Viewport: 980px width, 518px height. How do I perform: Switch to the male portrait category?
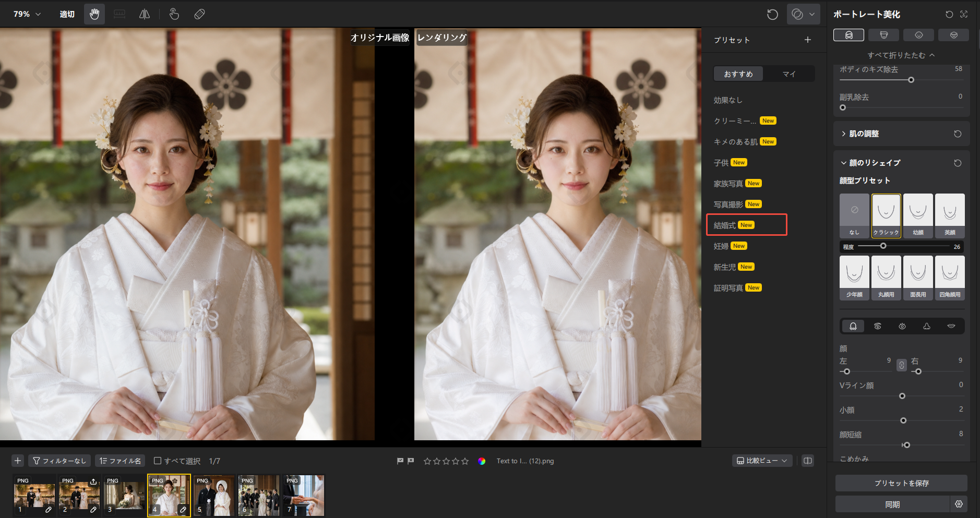click(883, 35)
